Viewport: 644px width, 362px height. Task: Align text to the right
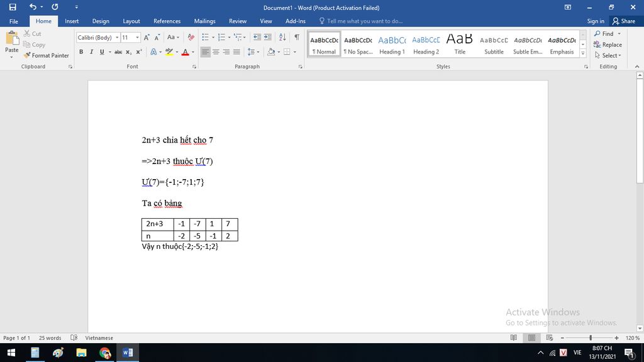pos(226,52)
